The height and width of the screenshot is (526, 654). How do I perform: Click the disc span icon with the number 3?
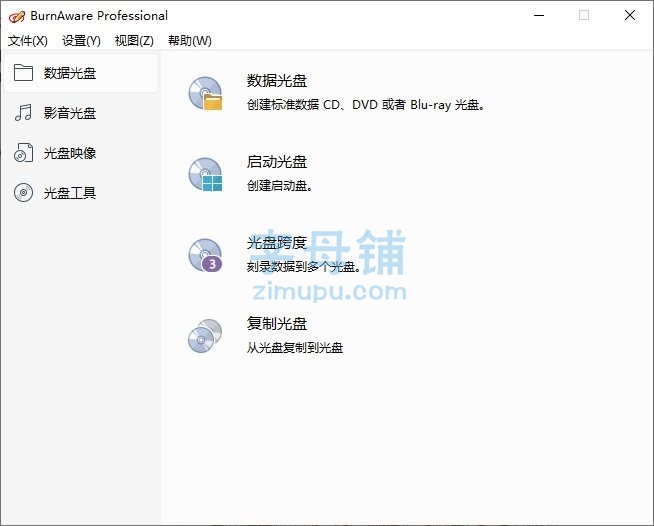(205, 255)
